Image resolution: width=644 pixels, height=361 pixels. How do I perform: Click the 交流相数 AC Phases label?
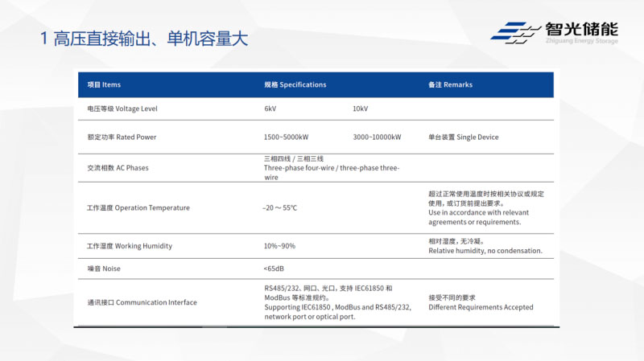point(118,168)
